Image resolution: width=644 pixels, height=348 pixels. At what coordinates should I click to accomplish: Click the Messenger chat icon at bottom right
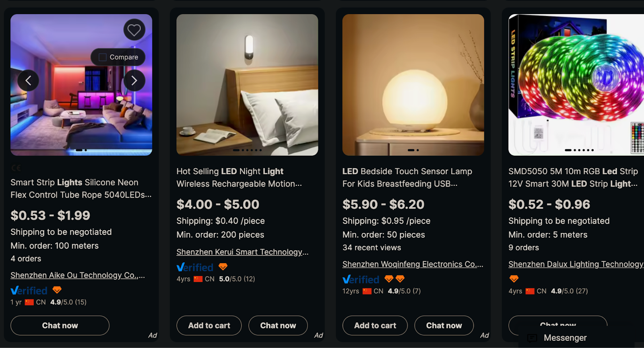coord(533,338)
